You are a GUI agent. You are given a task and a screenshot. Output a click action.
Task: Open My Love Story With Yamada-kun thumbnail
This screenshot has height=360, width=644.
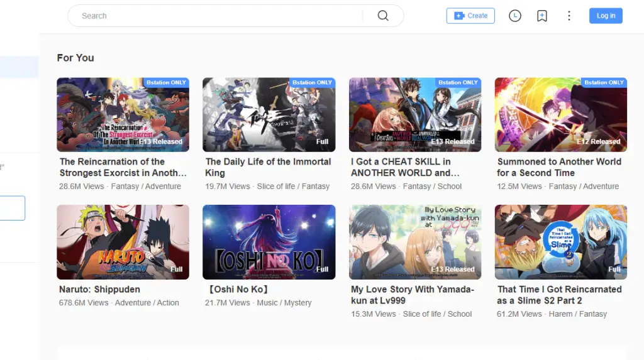[x=415, y=242]
